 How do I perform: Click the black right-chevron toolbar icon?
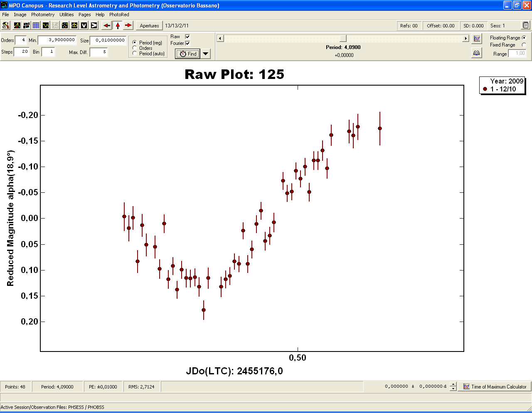tap(94, 25)
